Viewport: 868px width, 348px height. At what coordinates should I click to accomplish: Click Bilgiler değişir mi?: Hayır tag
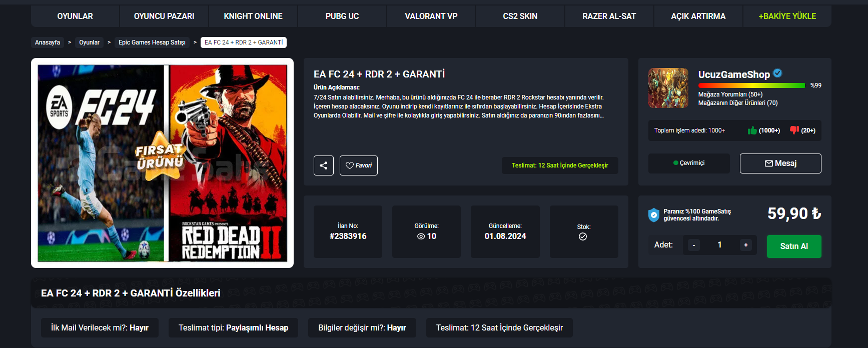point(362,328)
